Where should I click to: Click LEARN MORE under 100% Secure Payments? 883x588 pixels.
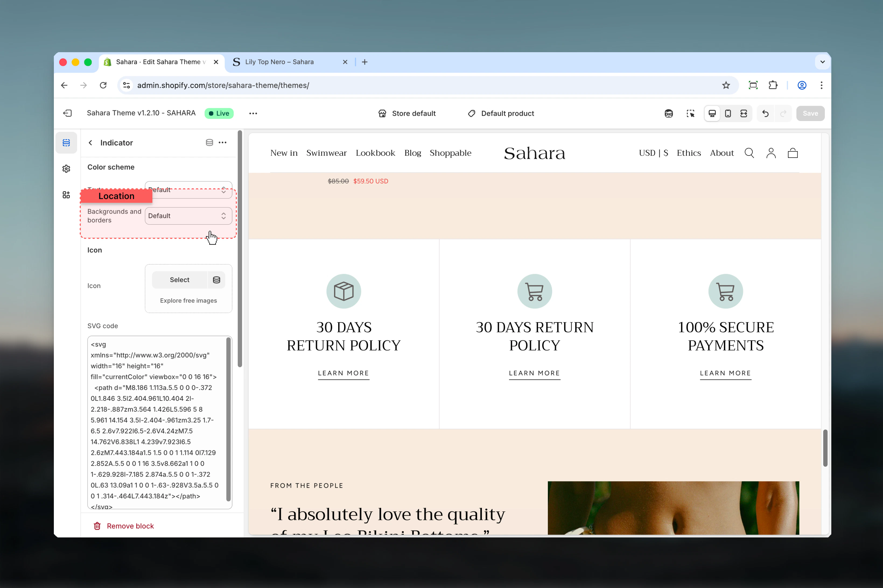tap(726, 373)
